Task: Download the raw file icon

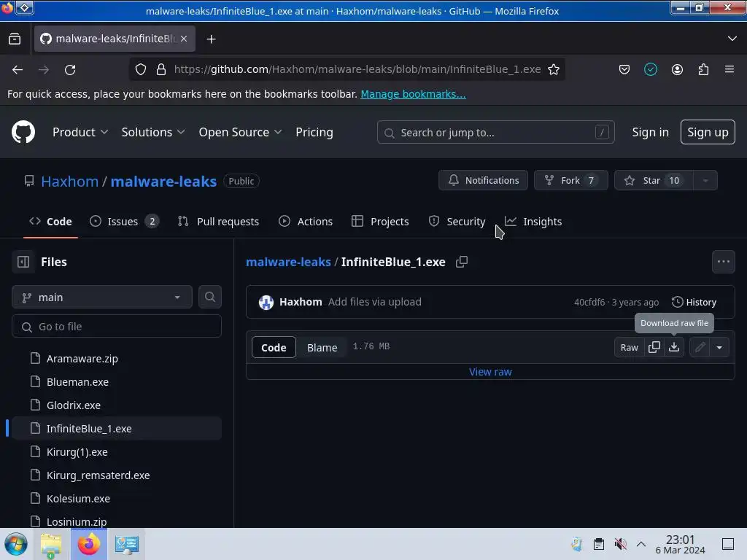Action: coord(674,347)
